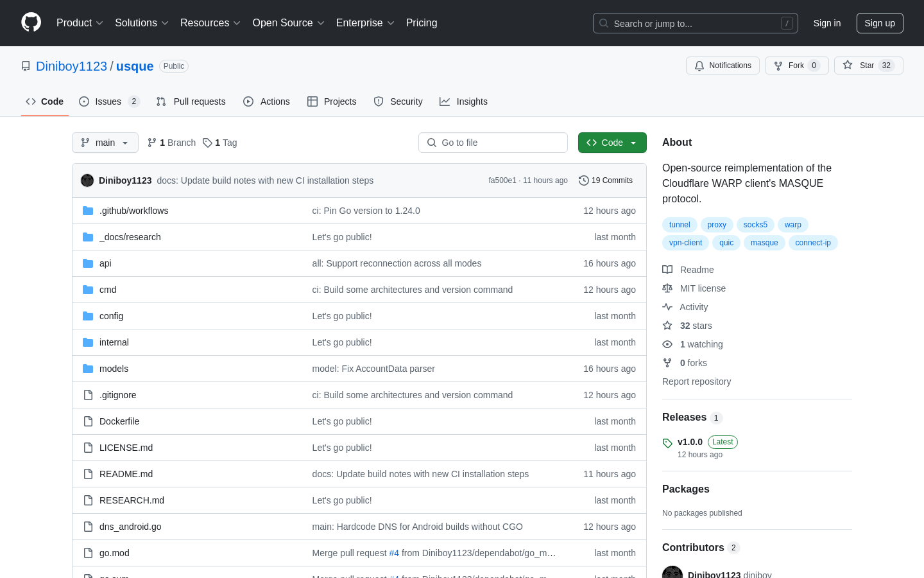
Task: Open the README.md file
Action: pos(126,474)
